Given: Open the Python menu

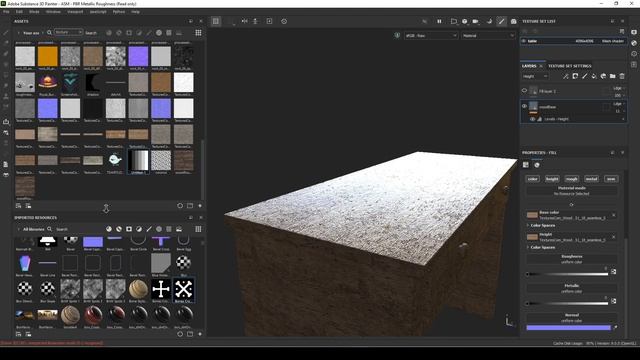Looking at the screenshot, I should coord(119,12).
